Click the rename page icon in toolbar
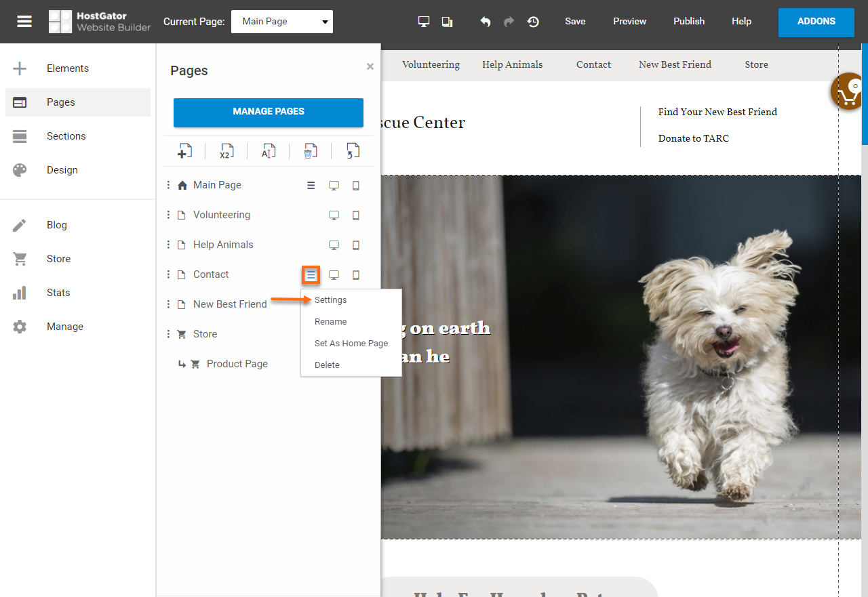The image size is (868, 597). (269, 151)
